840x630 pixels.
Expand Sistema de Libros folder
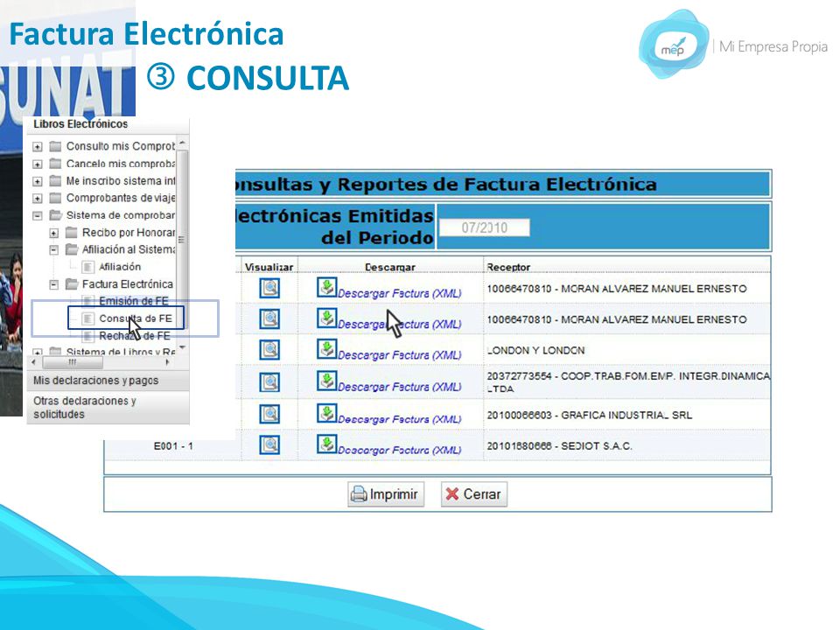point(38,352)
